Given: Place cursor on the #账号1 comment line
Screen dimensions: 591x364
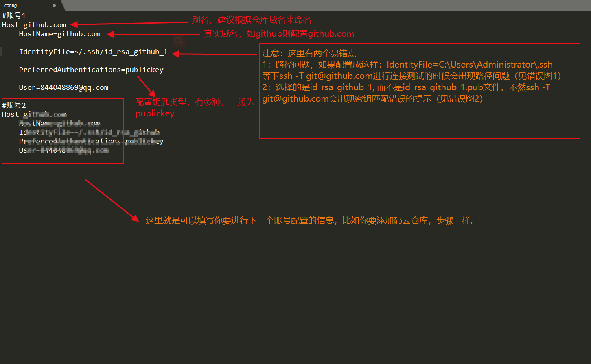Looking at the screenshot, I should (14, 16).
